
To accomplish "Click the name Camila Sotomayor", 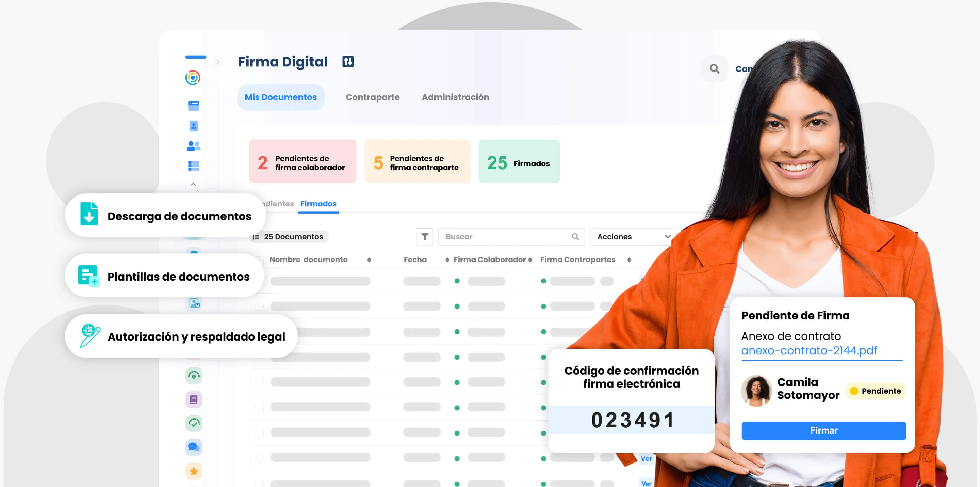I will (x=808, y=389).
